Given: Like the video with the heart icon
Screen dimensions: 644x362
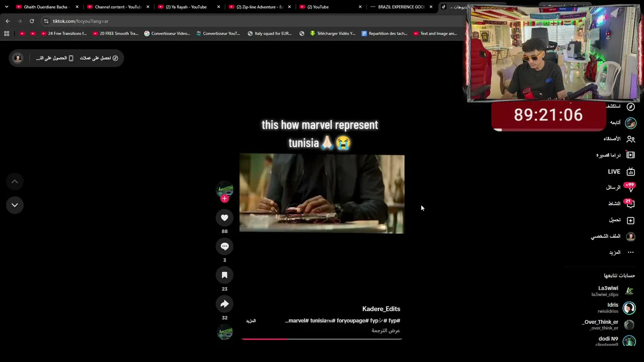Looking at the screenshot, I should coord(224,218).
